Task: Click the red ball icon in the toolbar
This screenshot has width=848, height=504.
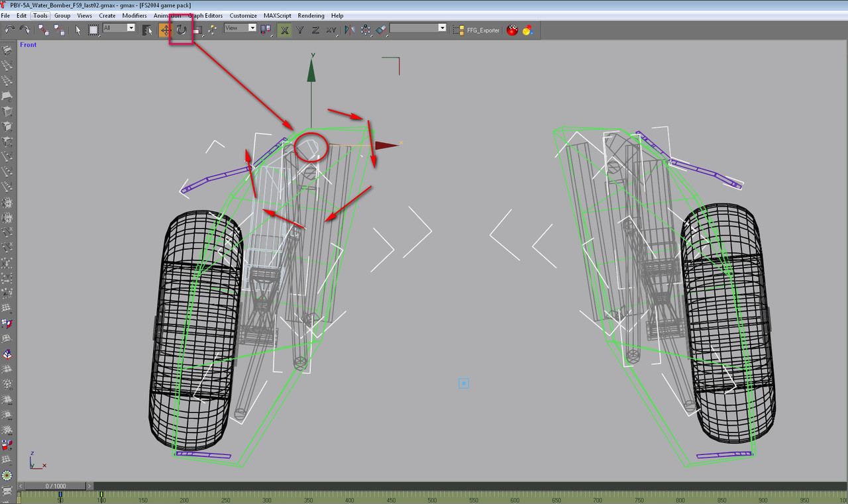Action: (x=512, y=30)
